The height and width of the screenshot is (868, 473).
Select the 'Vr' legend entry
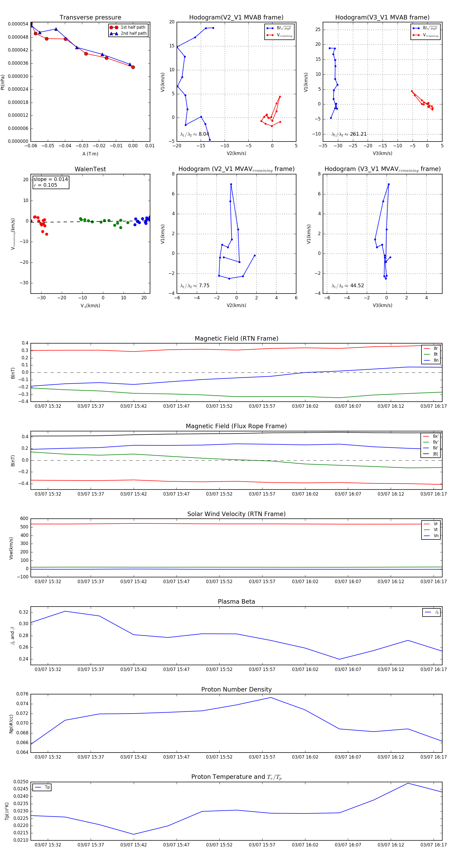(431, 524)
